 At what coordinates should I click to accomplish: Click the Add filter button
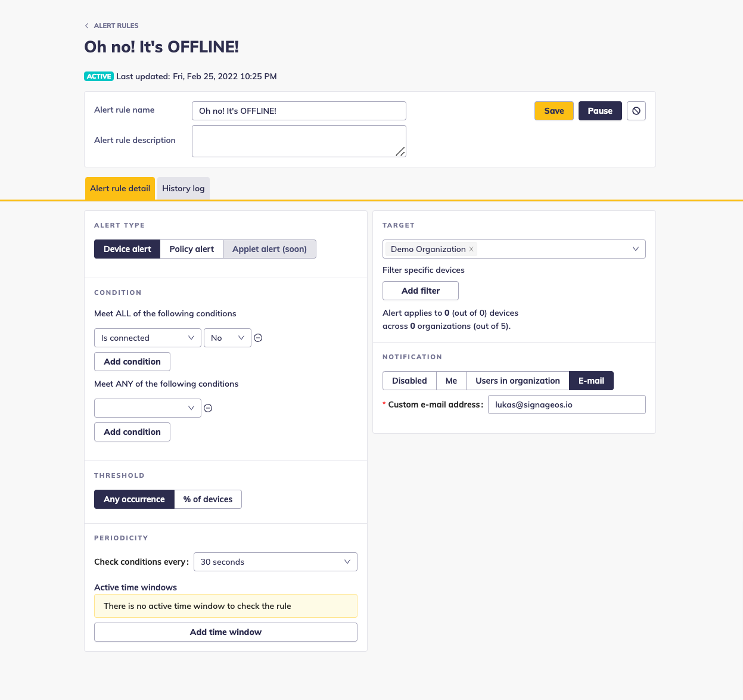[421, 291]
